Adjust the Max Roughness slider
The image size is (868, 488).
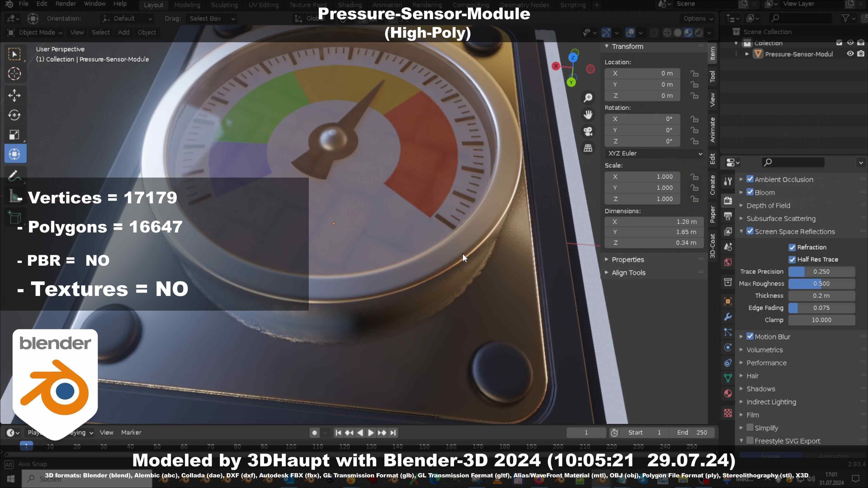pos(821,284)
